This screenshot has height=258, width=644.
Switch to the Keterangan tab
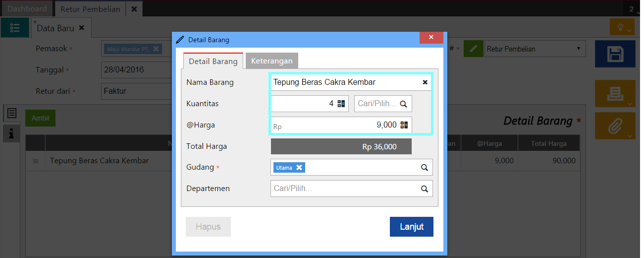(271, 61)
